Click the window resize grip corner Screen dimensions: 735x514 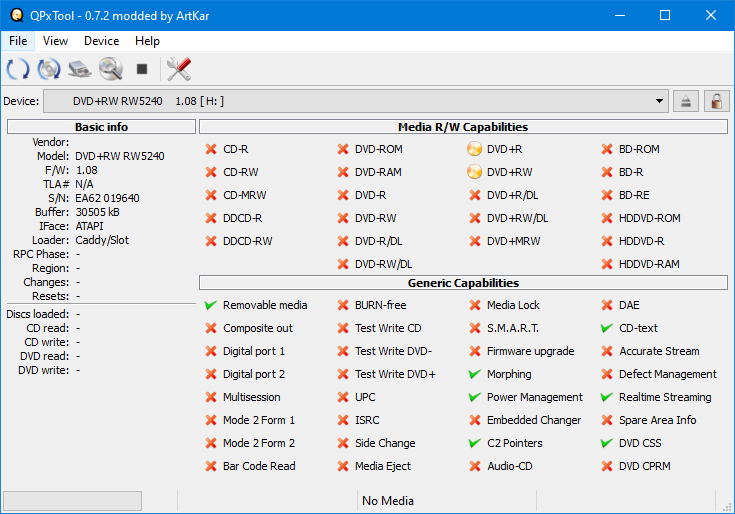[727, 507]
